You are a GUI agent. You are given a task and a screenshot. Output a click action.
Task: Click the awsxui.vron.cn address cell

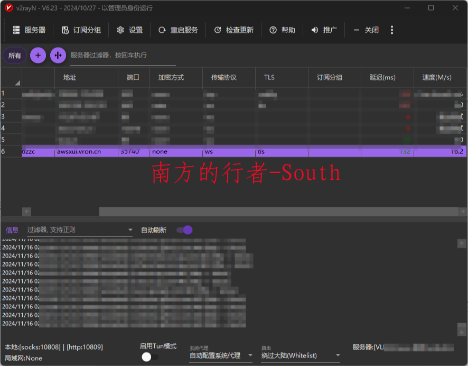pos(86,152)
